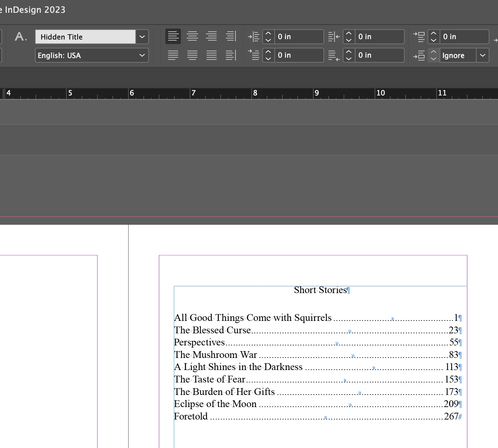Click the Space Between Paragraphs icon

(x=419, y=56)
